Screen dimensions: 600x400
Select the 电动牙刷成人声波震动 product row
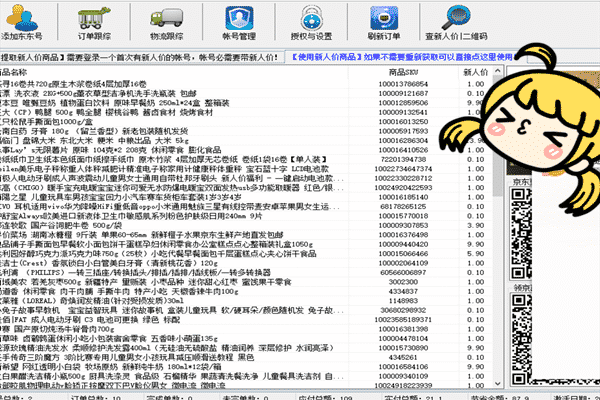[245, 178]
